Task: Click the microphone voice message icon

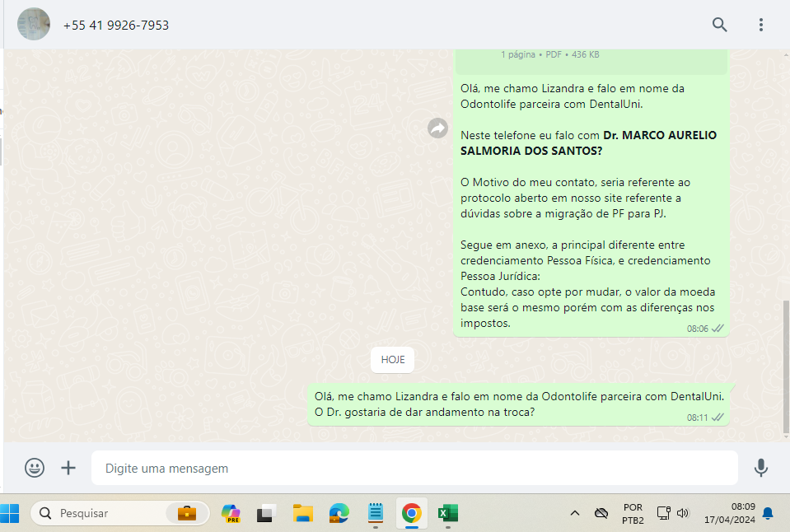Action: pos(761,468)
